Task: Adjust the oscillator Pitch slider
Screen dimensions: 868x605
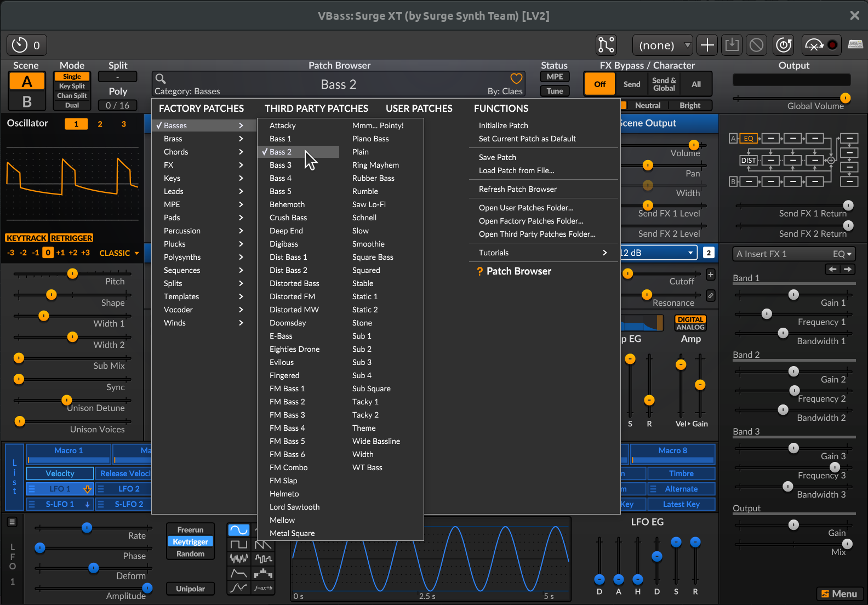Action: 72,273
